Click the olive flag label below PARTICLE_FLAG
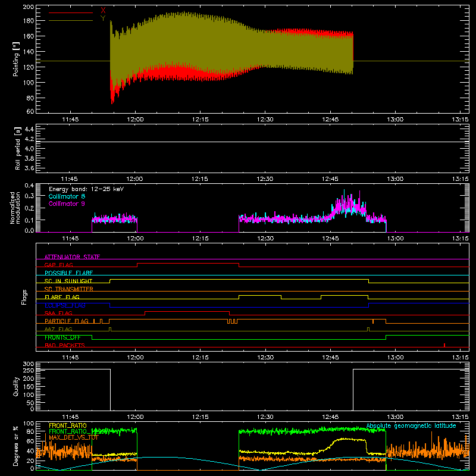Image resolution: width=476 pixels, height=476 pixels. pyautogui.click(x=58, y=329)
